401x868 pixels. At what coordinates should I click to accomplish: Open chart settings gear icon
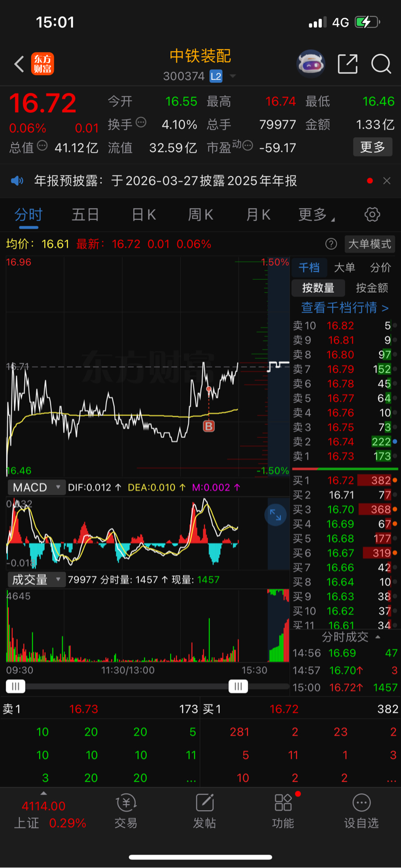tap(372, 215)
